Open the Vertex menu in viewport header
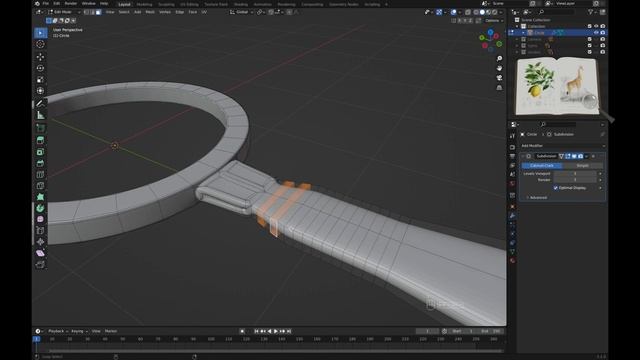 coord(164,12)
